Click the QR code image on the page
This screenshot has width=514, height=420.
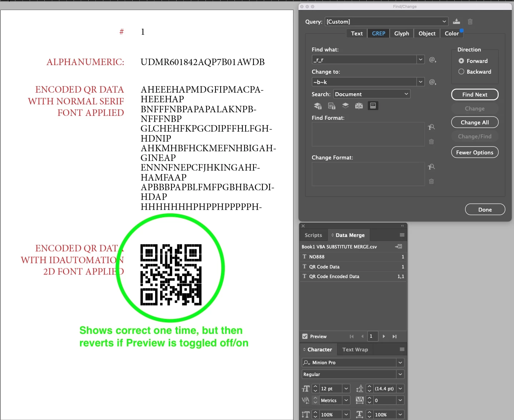(x=171, y=275)
